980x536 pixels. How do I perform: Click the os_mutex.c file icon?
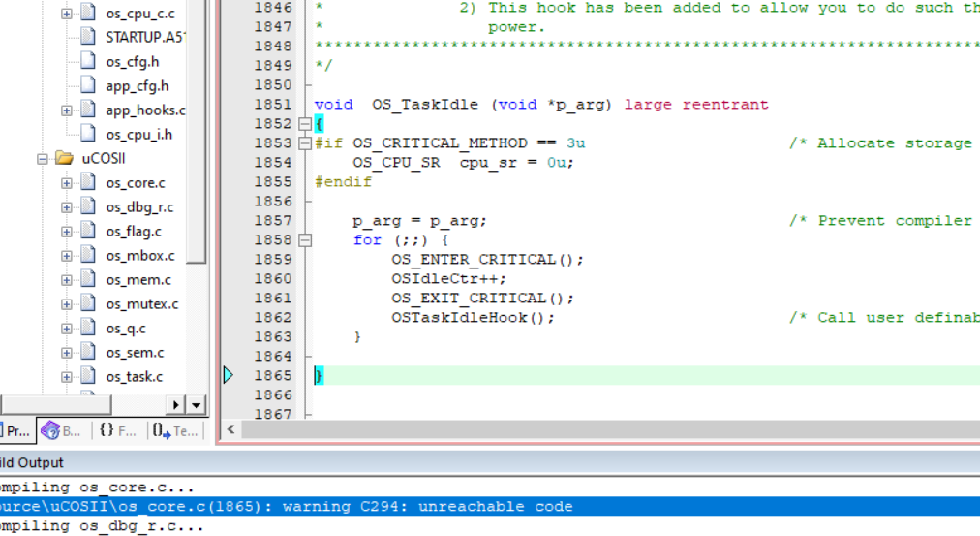coord(88,303)
